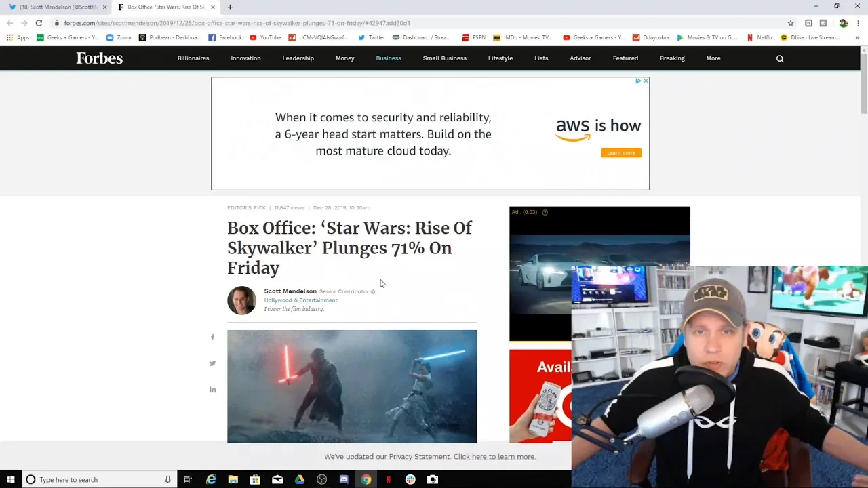
Task: Open the Business navigation menu item
Action: 389,58
